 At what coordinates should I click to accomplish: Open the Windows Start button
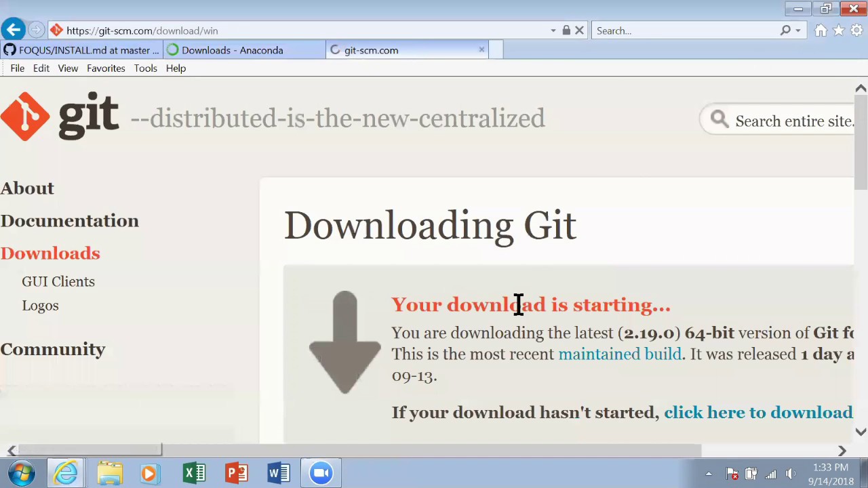click(x=22, y=472)
